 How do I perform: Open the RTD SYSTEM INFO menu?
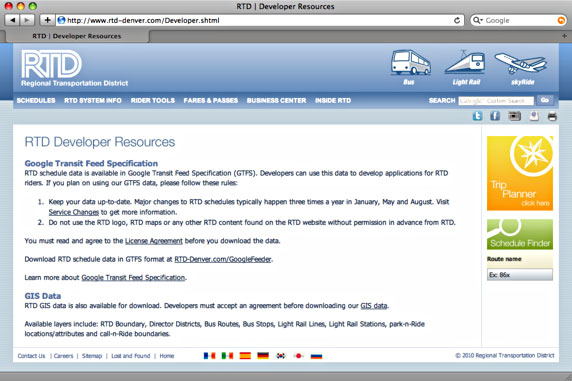coord(93,100)
